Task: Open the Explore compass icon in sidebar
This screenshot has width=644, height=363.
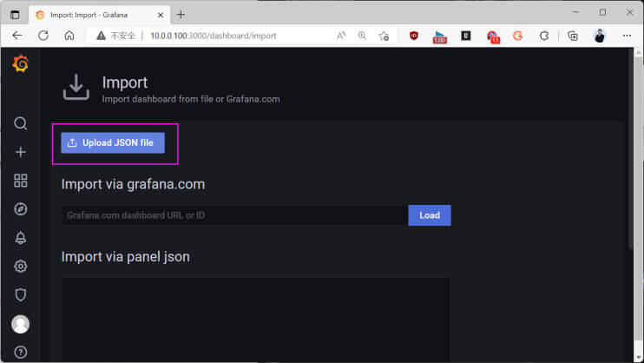Action: pos(21,208)
